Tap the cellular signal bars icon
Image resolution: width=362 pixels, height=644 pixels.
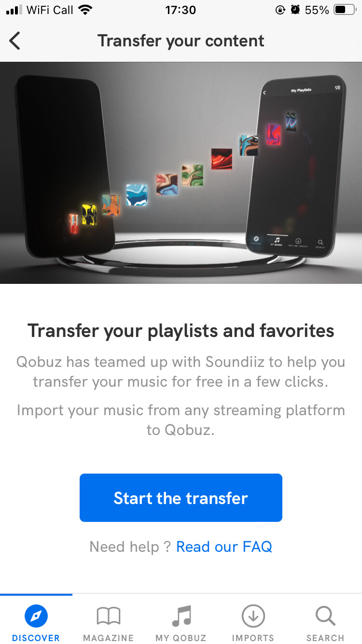coord(14,10)
